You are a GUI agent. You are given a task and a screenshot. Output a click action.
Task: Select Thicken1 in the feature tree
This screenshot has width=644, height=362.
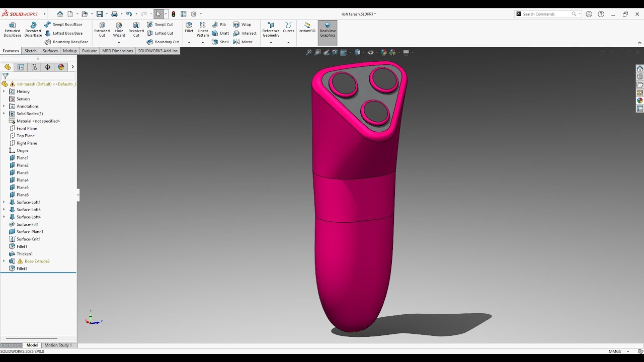25,254
